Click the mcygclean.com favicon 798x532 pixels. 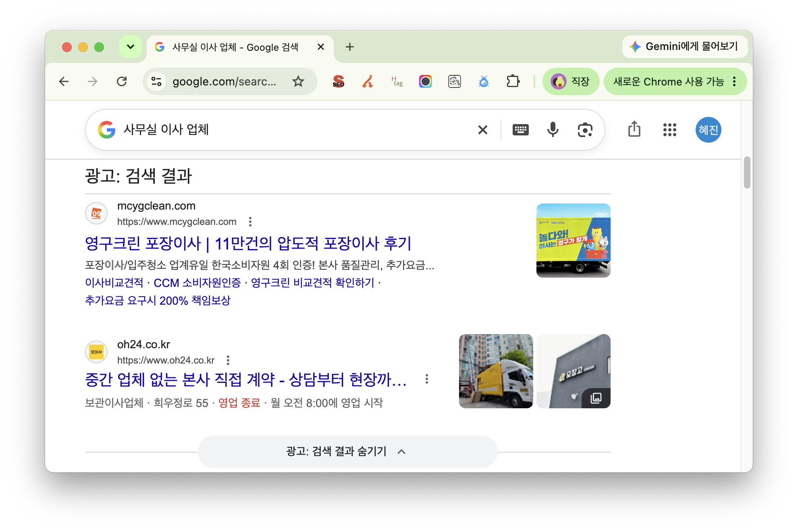pyautogui.click(x=96, y=213)
